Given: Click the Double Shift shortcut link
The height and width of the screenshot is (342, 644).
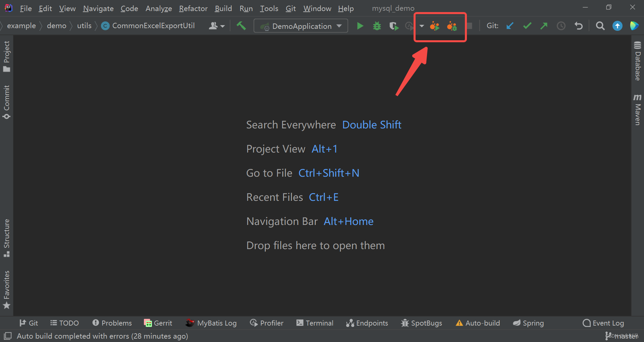Looking at the screenshot, I should [x=372, y=124].
